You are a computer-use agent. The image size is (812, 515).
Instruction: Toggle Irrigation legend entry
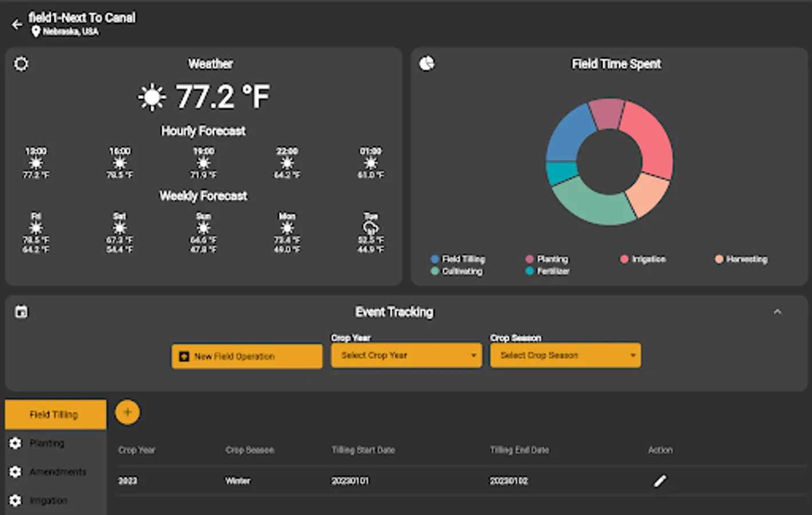coord(643,259)
